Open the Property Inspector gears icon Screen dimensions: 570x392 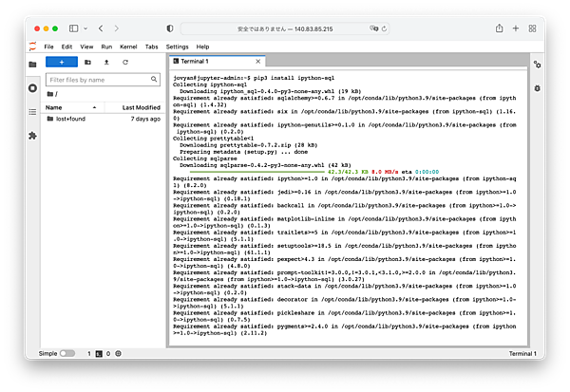click(537, 65)
